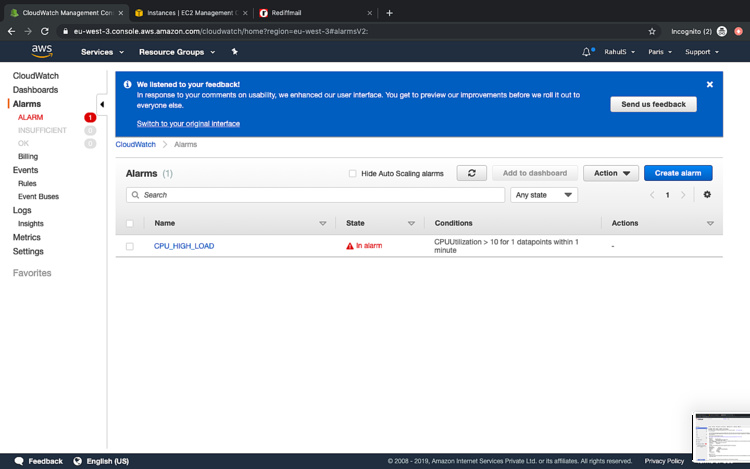Click the Create alarm button
Screen dimensions: 750x469
[678, 173]
